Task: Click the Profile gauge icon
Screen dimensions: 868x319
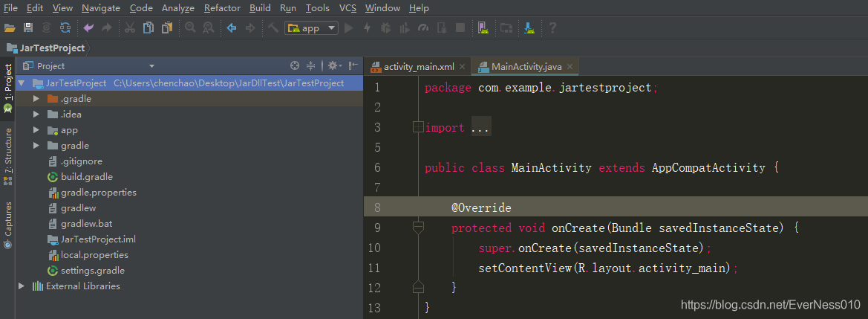Action: [x=423, y=28]
